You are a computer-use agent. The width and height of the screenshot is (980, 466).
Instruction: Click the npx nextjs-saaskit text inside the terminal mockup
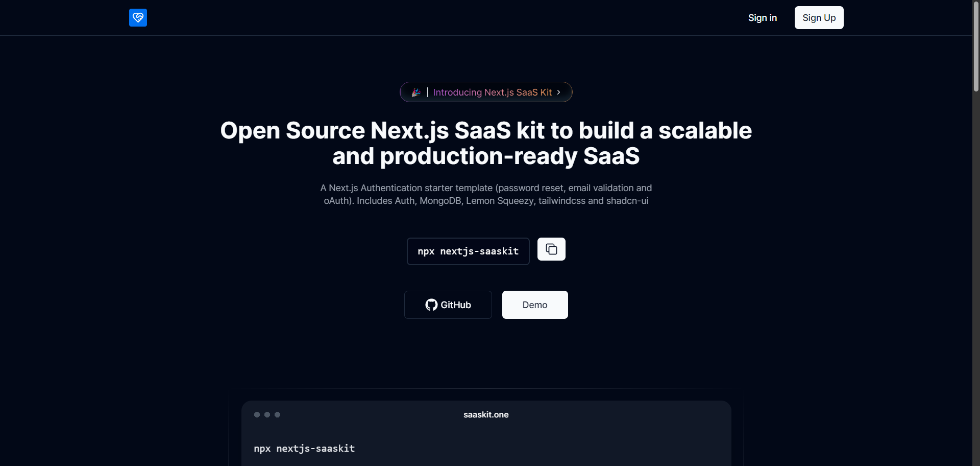point(304,448)
